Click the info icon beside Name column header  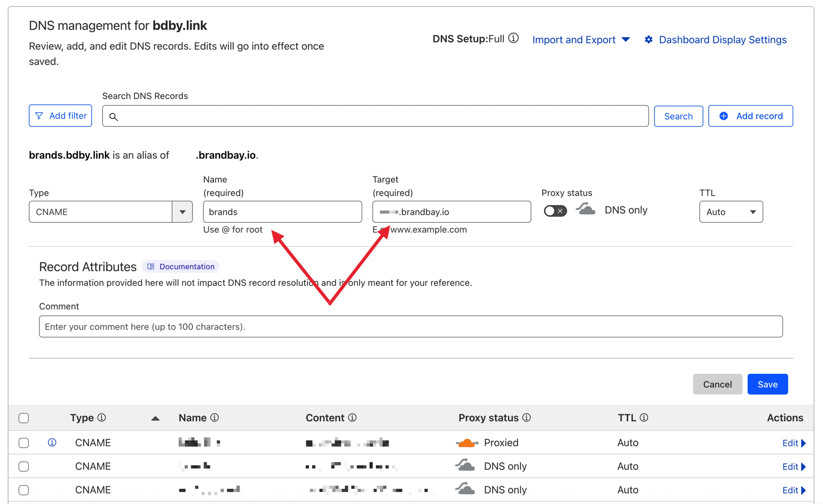[x=215, y=418]
